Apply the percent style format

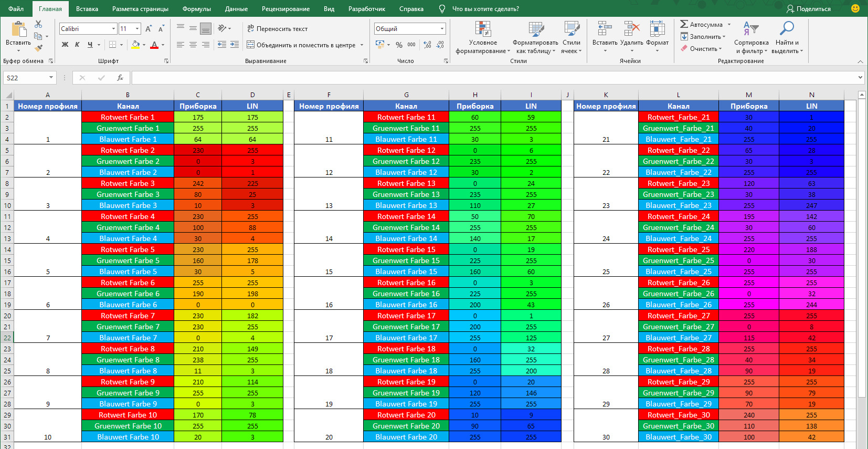(399, 45)
